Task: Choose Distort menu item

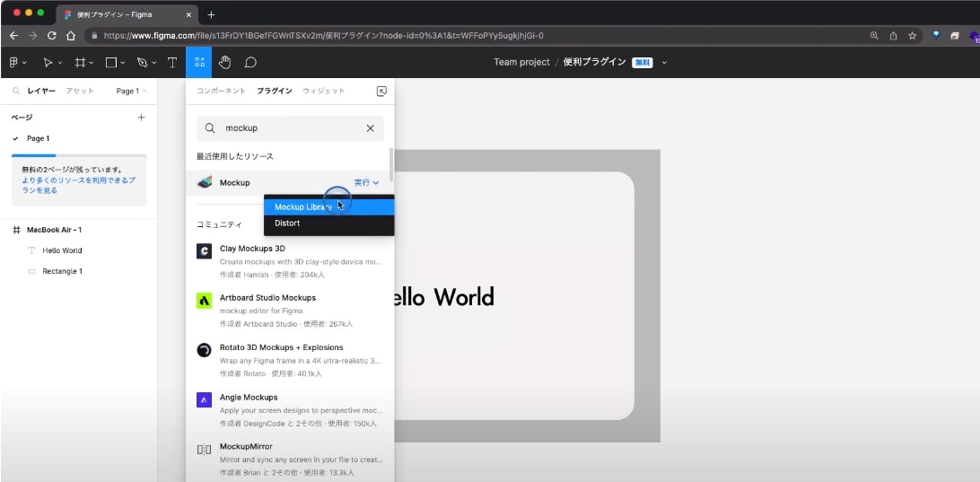Action: [328, 223]
